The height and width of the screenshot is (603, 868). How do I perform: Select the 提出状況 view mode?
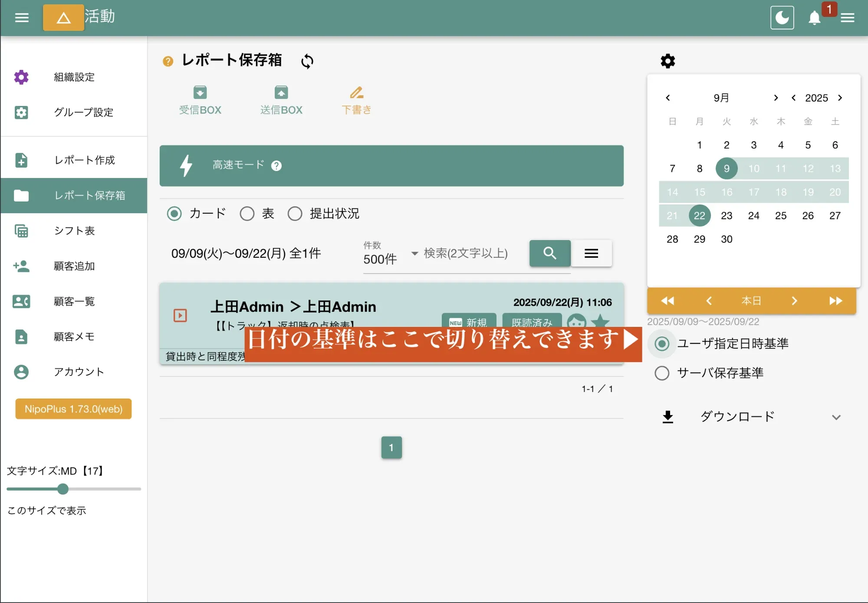(x=295, y=214)
